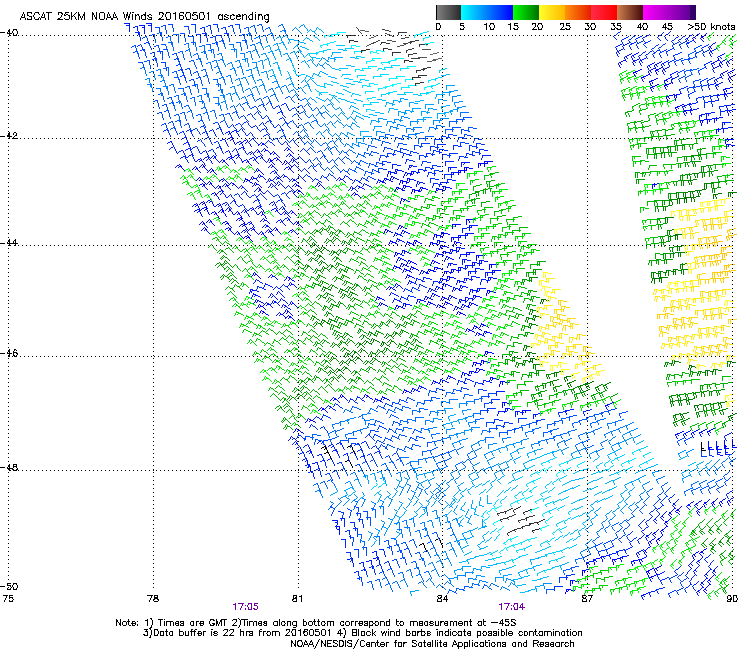The image size is (740, 650).
Task: Click the legend label '45'
Action: [667, 27]
